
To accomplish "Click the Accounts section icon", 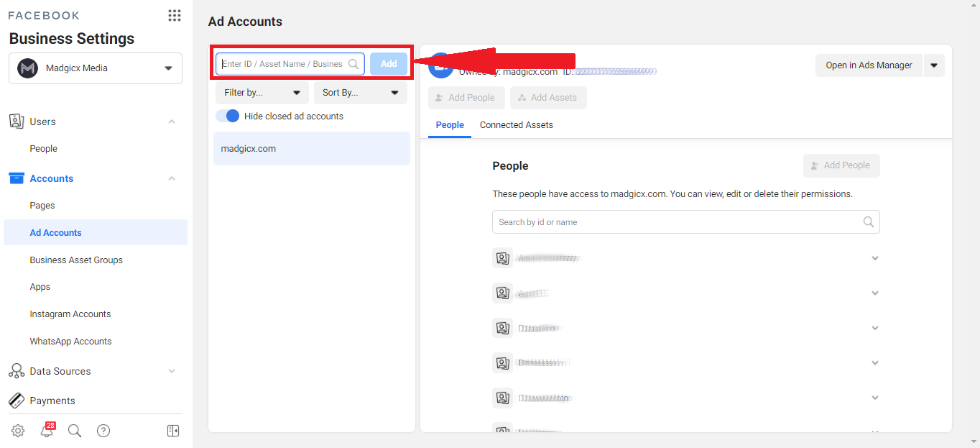I will [16, 178].
